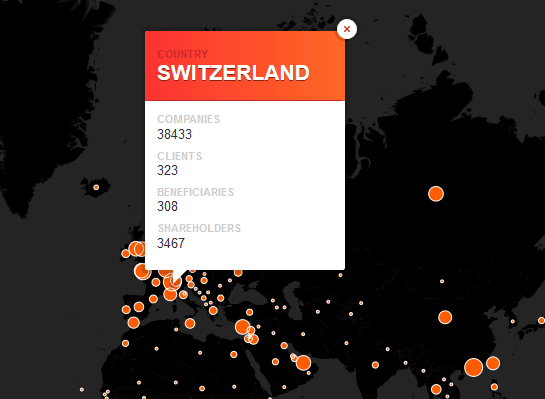
Task: Close the Switzerland country popup
Action: click(x=347, y=29)
